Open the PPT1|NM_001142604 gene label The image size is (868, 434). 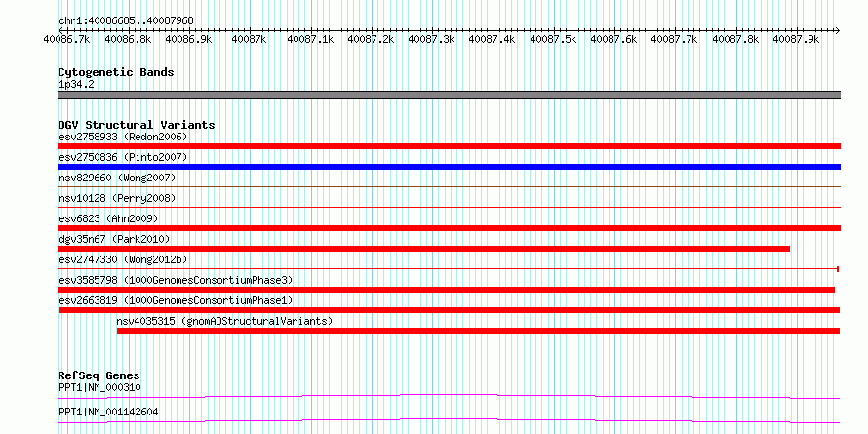tap(106, 413)
